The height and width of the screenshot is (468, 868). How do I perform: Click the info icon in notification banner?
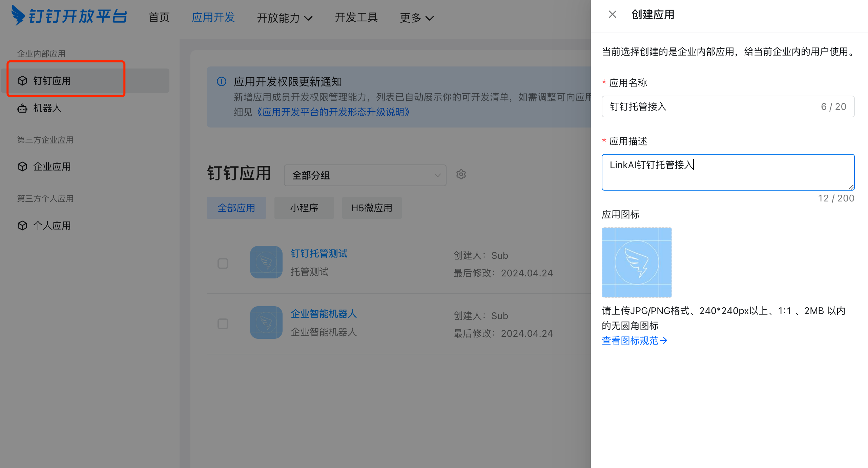(x=221, y=81)
